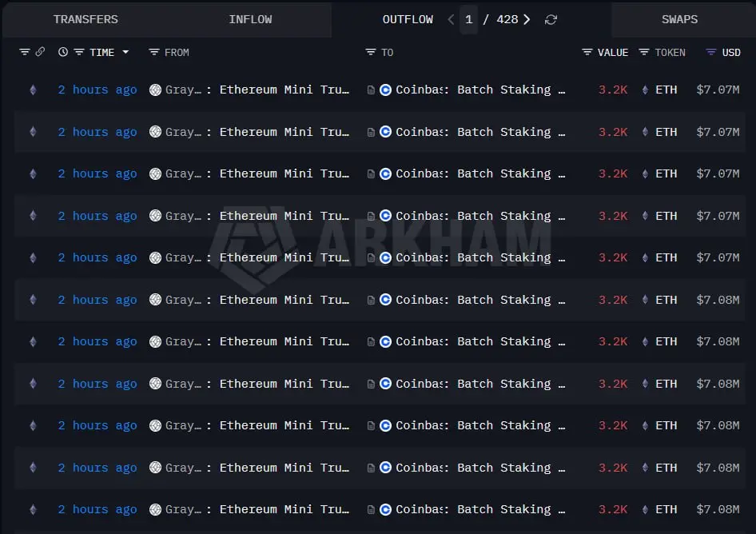Image resolution: width=756 pixels, height=534 pixels.
Task: Refresh the transfers list
Action: point(551,19)
